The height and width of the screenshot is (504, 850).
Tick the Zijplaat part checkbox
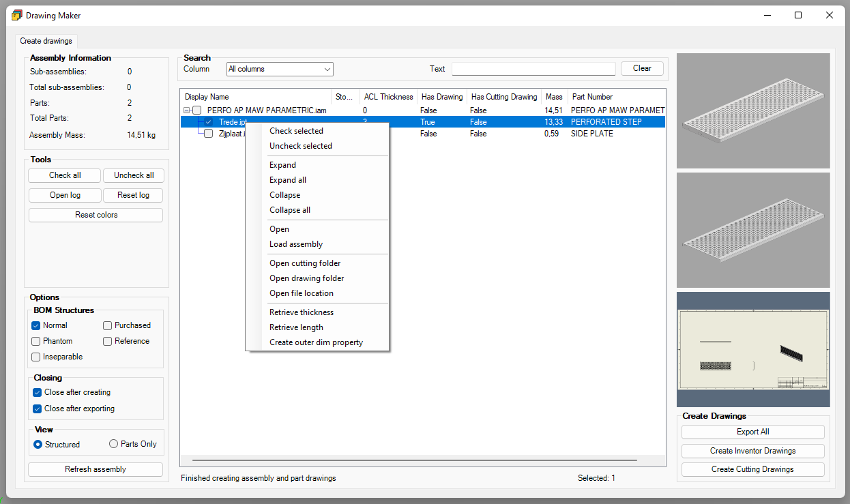(x=209, y=134)
